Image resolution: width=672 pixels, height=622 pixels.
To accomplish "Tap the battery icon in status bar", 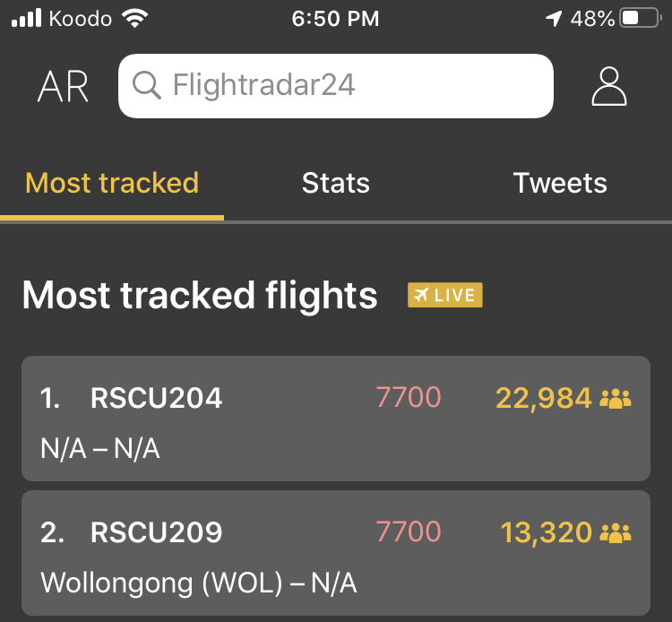I will (x=640, y=18).
